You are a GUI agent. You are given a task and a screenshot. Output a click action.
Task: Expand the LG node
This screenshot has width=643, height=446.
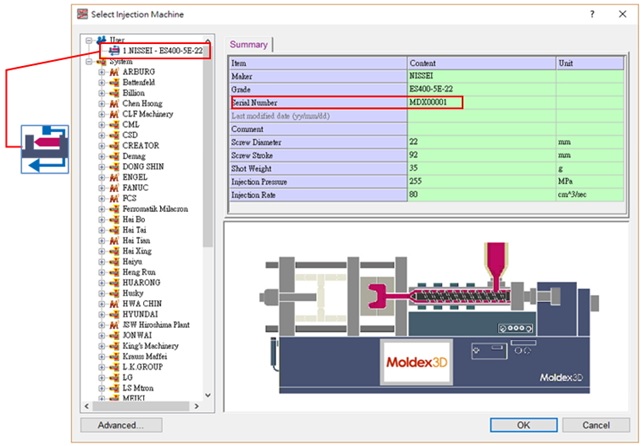tap(101, 378)
